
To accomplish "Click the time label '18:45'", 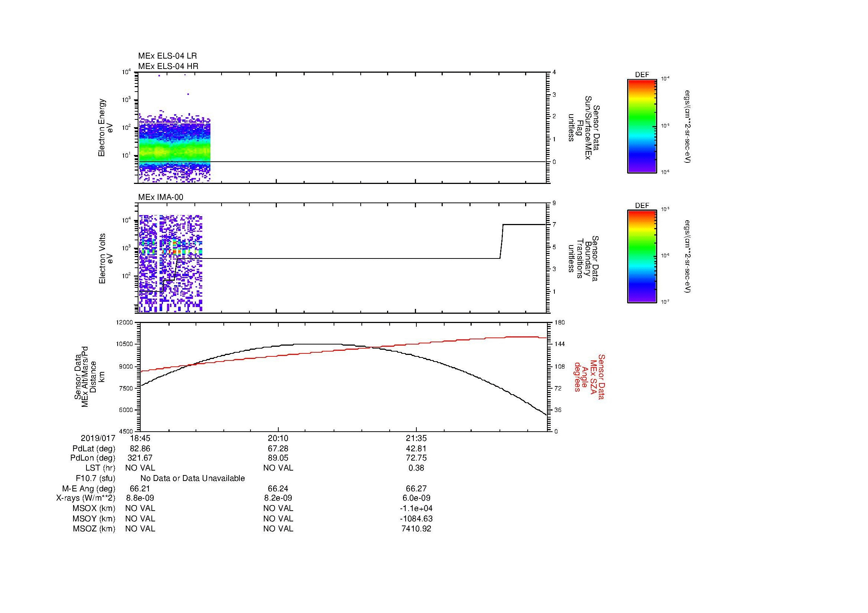I will [140, 438].
